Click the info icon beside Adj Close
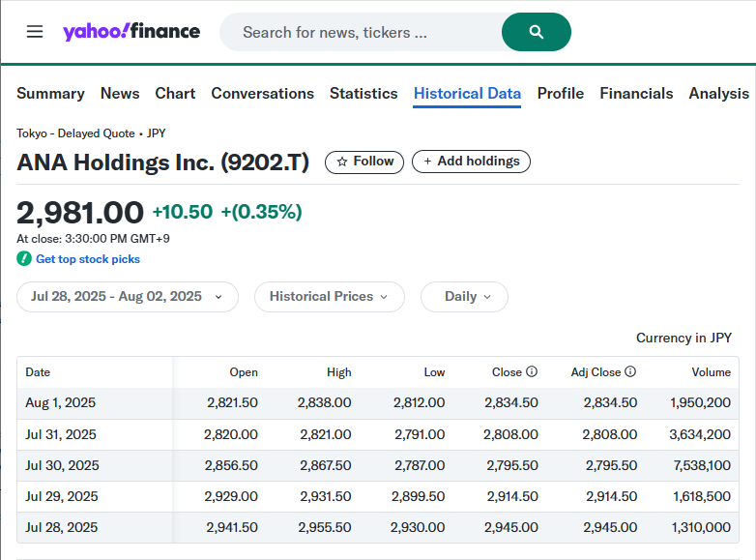 [x=630, y=372]
